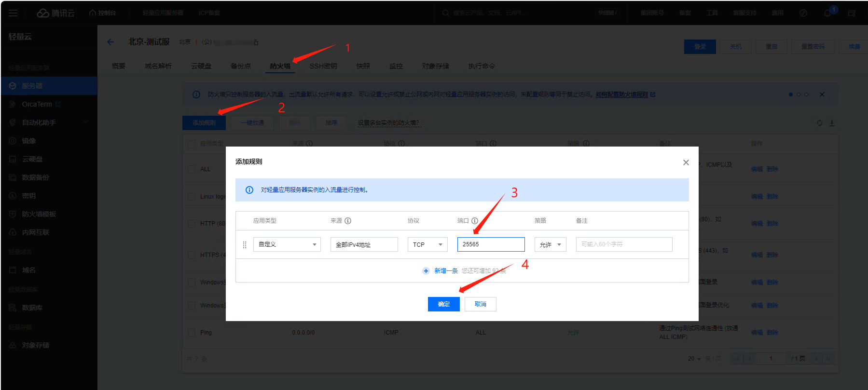
Task: Click the 添加规则 button
Action: click(204, 123)
